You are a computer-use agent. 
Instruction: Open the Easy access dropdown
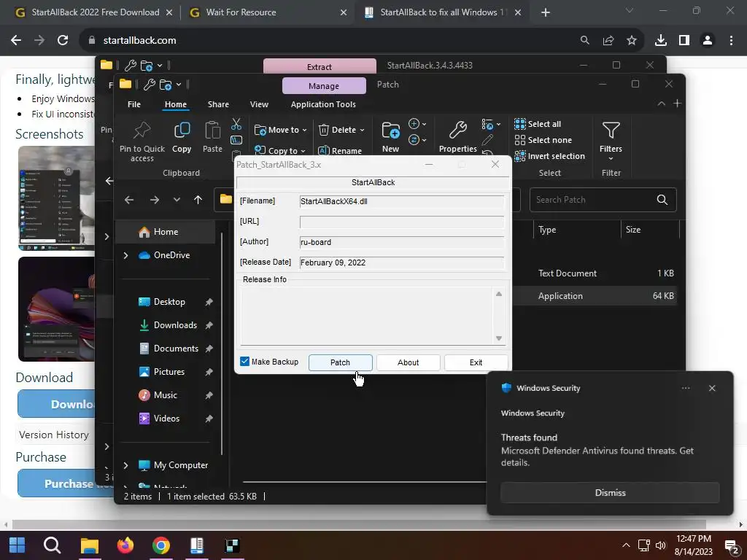pyautogui.click(x=417, y=139)
